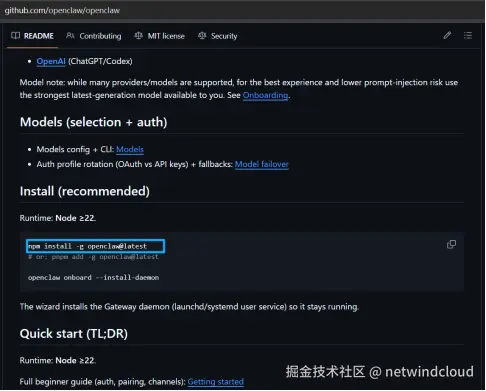Click 'Runtime: Node ≥22' under Quick start

pyautogui.click(x=58, y=361)
